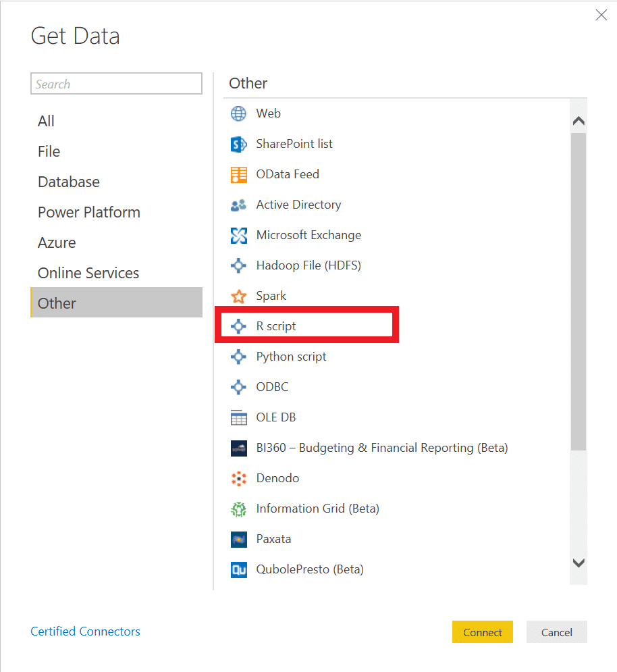This screenshot has width=617, height=672.
Task: Choose the Power Platform category
Action: [116, 213]
